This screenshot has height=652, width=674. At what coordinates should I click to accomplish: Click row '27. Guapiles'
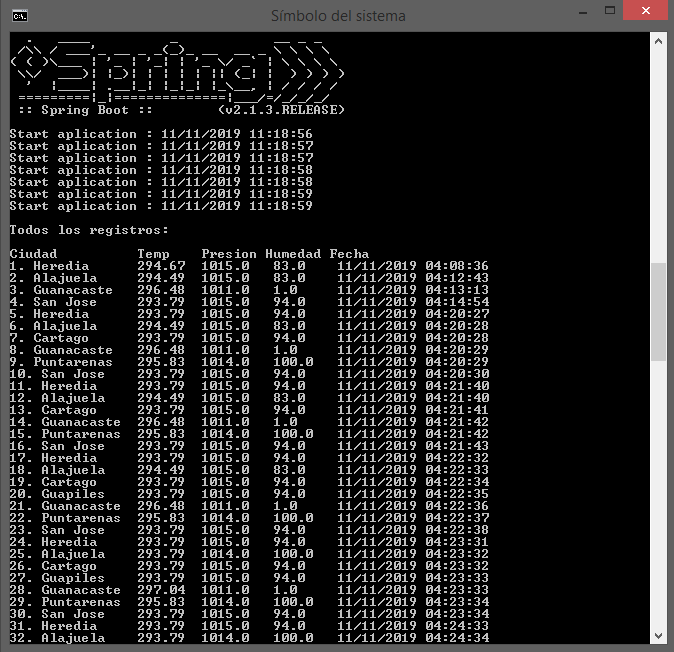249,578
